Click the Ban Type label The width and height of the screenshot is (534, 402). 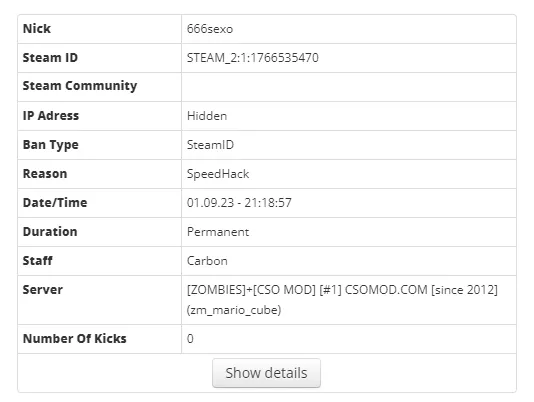51,145
